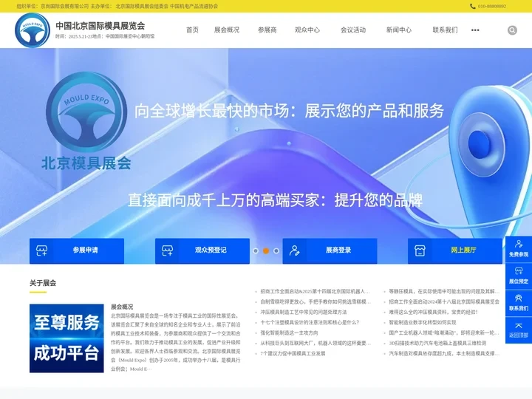This screenshot has height=399, width=532.
Task: Open news 国产工业机器人领域暗潮涌动
Action: click(444, 332)
